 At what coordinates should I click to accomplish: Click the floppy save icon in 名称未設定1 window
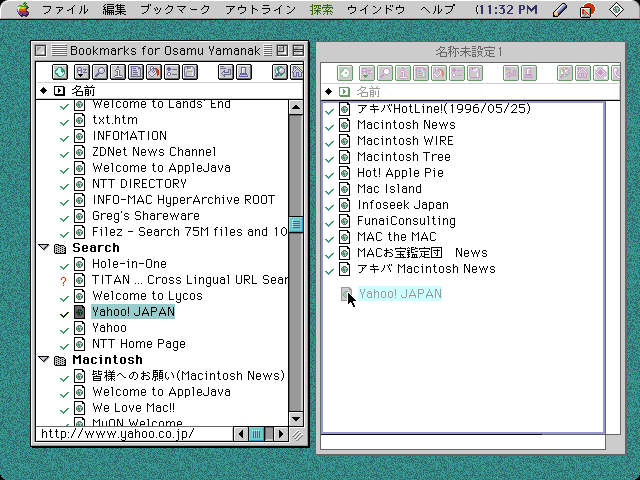pyautogui.click(x=474, y=73)
